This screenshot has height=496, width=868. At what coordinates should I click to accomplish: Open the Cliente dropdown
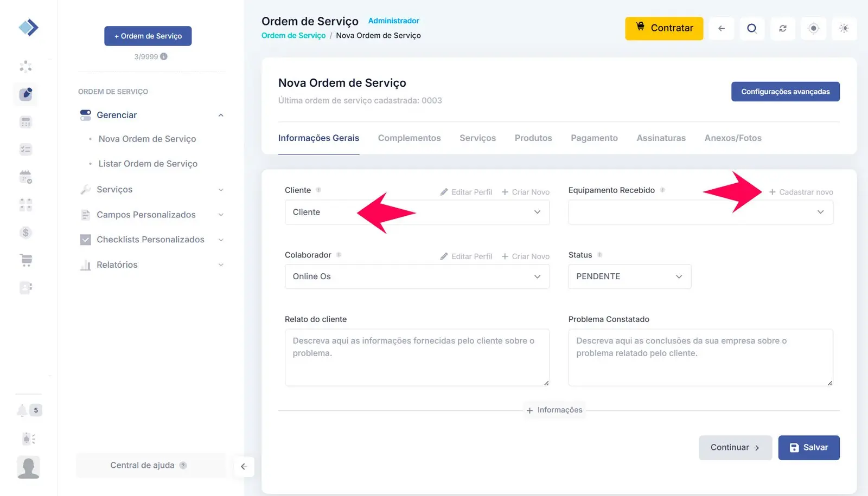417,212
